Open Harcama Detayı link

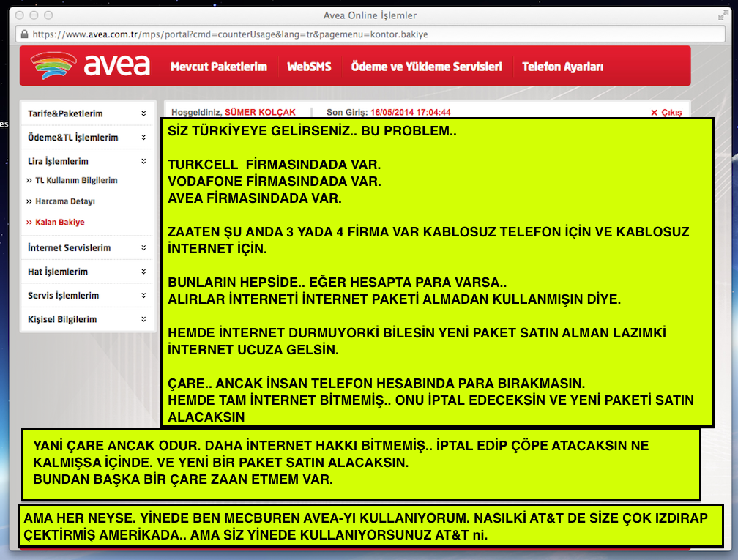click(x=65, y=201)
